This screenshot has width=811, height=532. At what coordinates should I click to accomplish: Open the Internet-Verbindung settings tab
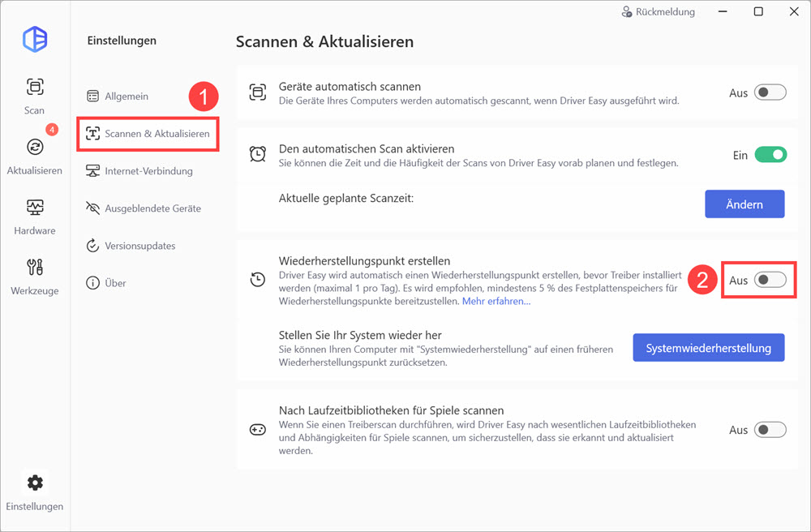click(x=148, y=171)
